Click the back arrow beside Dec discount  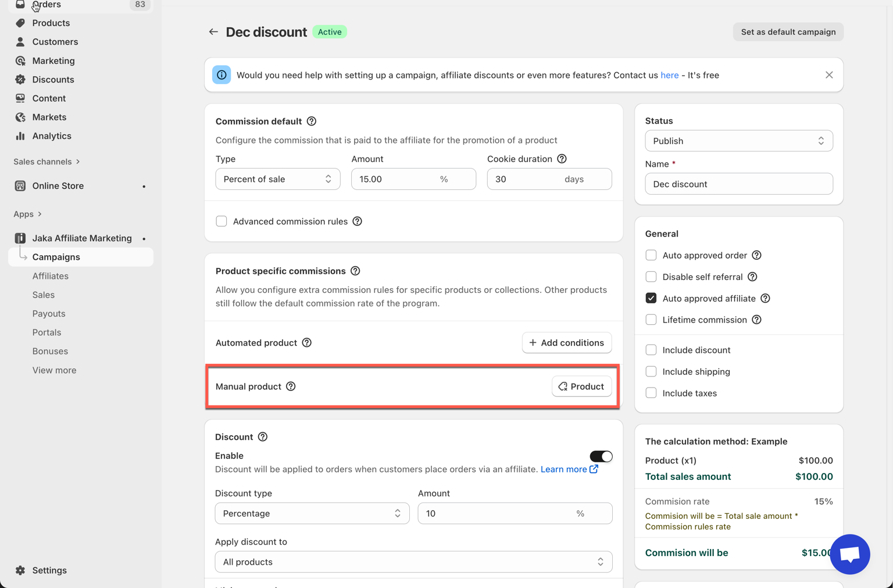(213, 32)
